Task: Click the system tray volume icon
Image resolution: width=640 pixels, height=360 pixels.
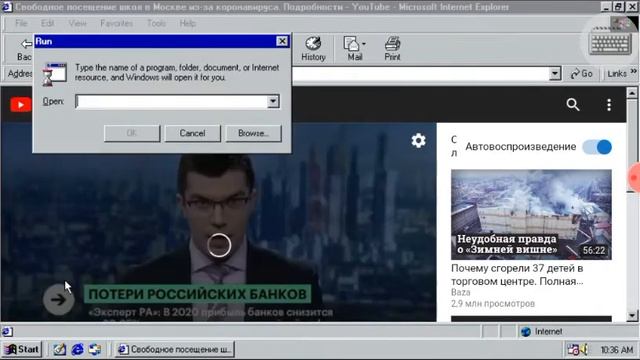Action: [584, 349]
